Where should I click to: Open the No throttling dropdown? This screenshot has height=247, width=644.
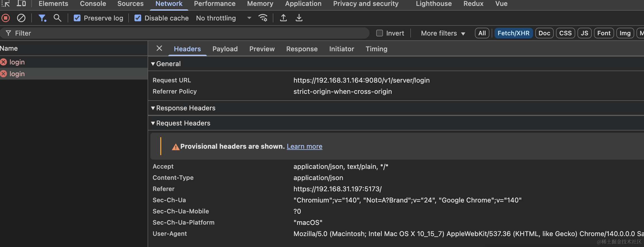(x=224, y=18)
